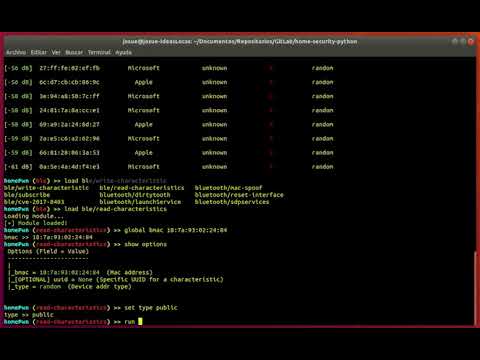This screenshot has height=360, width=480.
Task: Open the Ver menu
Action: [x=56, y=52]
